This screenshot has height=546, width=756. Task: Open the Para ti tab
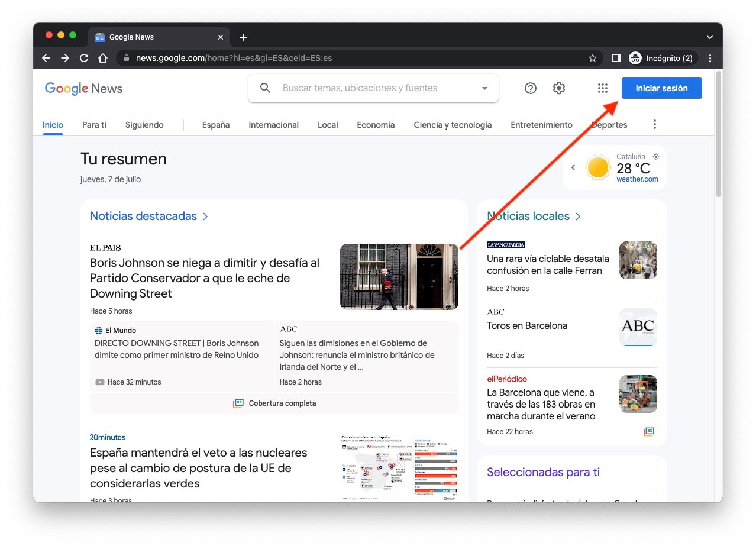coord(93,125)
